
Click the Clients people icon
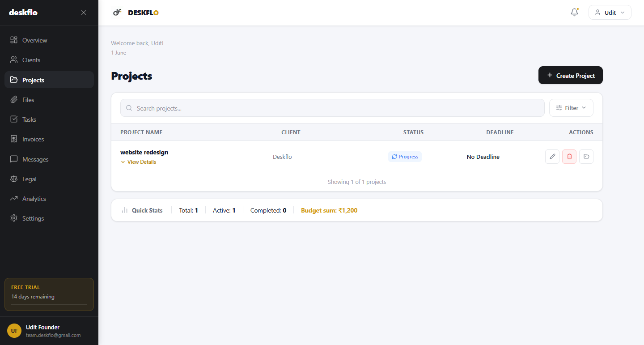coord(14,60)
